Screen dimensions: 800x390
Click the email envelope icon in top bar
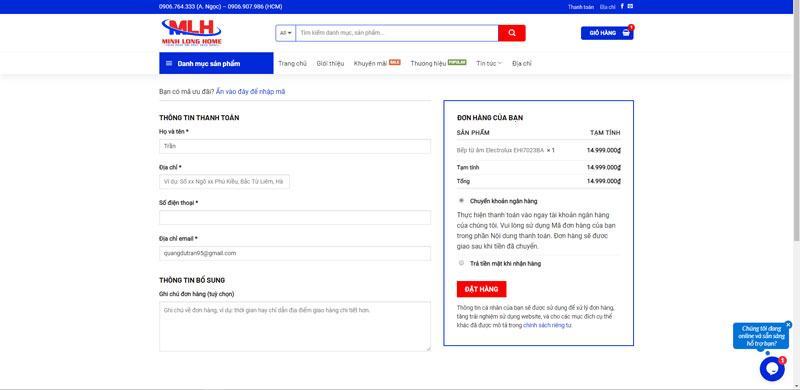tap(630, 6)
